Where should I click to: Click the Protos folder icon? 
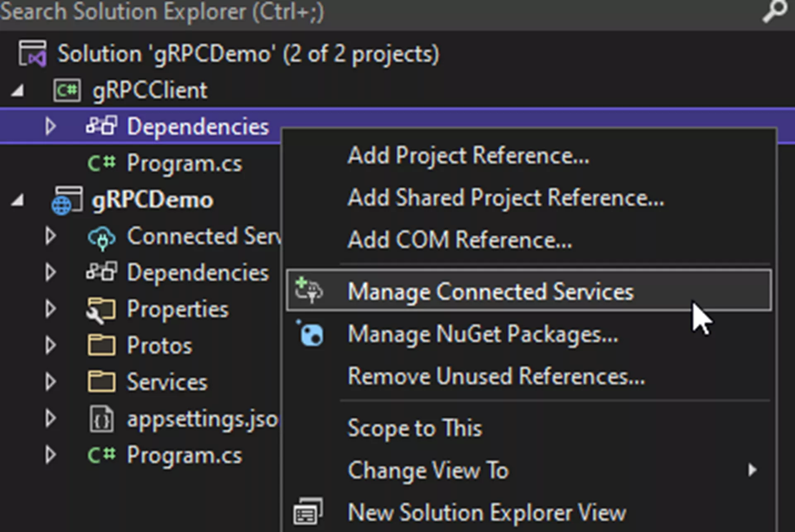101,346
